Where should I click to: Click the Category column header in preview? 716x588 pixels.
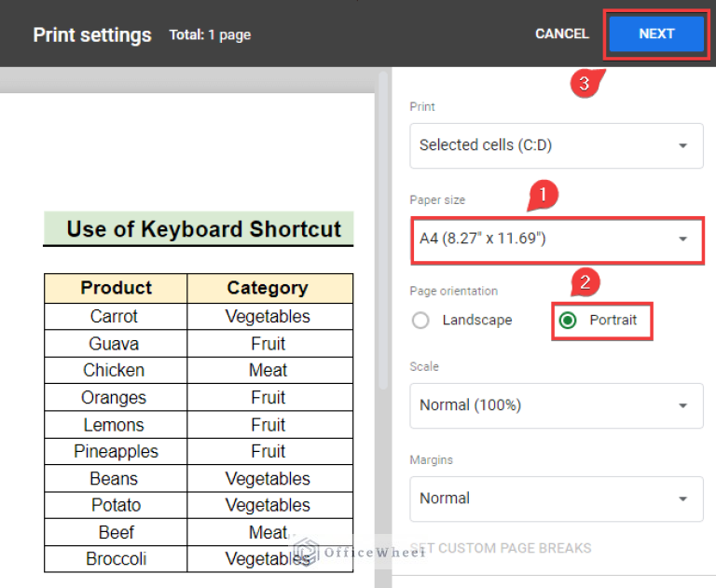point(268,288)
